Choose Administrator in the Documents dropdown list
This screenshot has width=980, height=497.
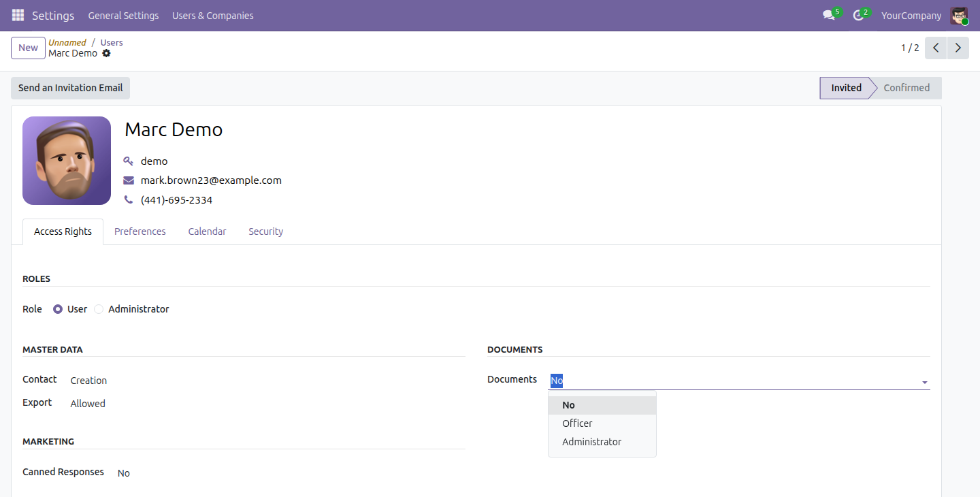(602, 442)
